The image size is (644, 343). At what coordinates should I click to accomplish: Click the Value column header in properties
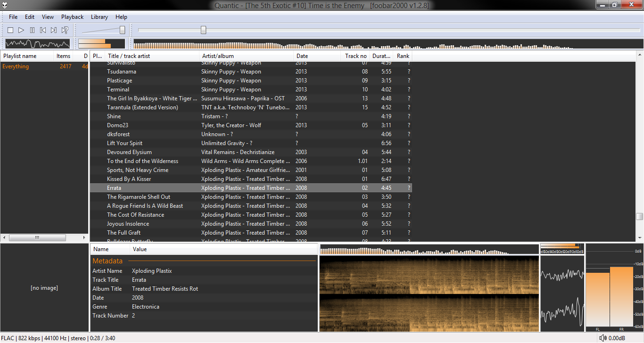click(x=224, y=249)
